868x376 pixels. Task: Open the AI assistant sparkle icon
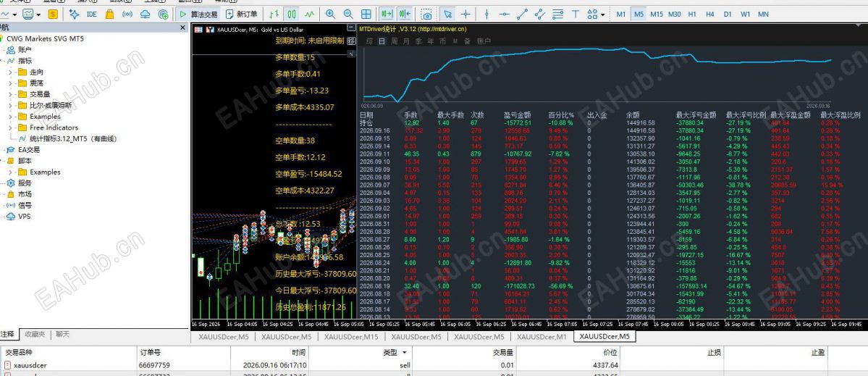(x=74, y=14)
